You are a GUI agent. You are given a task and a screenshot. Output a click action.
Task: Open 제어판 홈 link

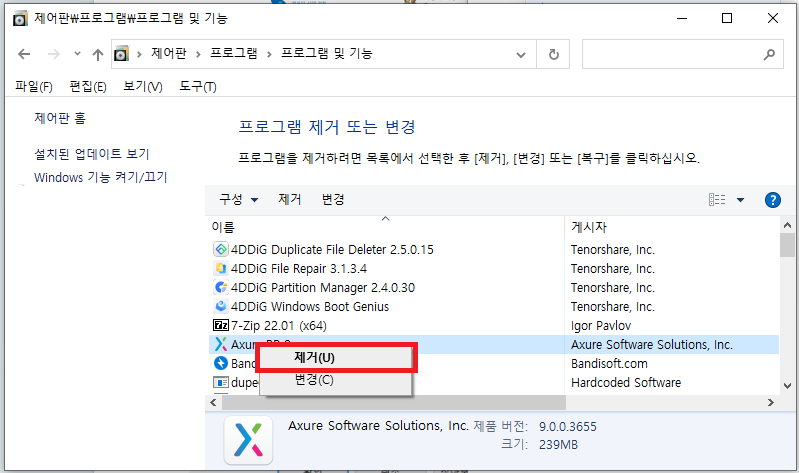coord(60,118)
